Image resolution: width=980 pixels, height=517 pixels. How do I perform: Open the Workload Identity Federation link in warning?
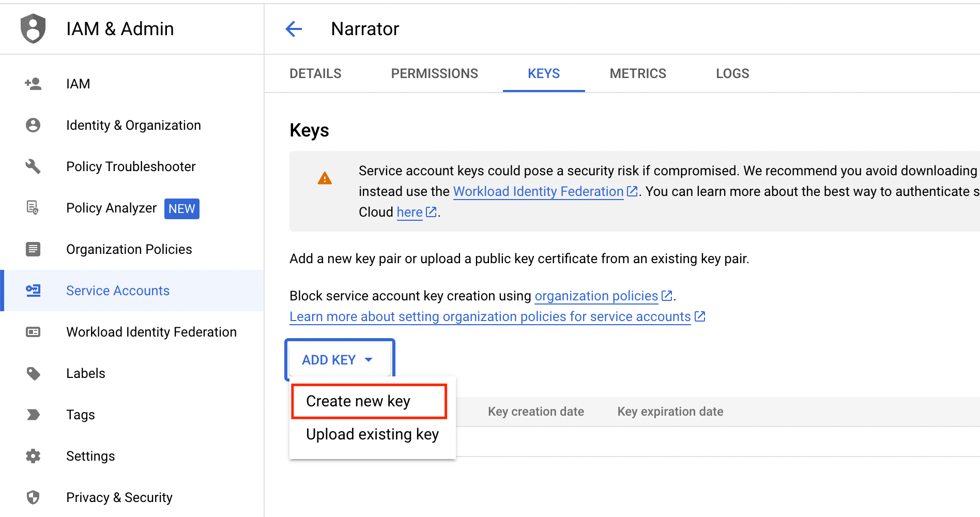[x=538, y=191]
